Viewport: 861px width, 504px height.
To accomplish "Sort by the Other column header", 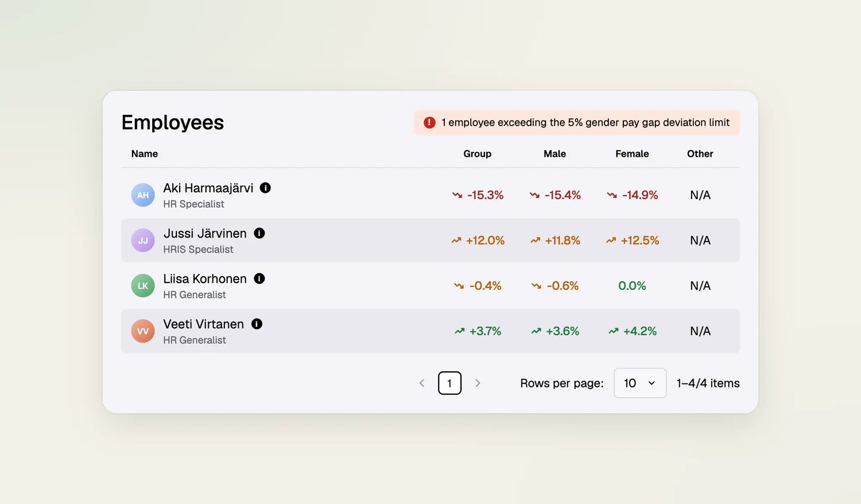I will [700, 154].
